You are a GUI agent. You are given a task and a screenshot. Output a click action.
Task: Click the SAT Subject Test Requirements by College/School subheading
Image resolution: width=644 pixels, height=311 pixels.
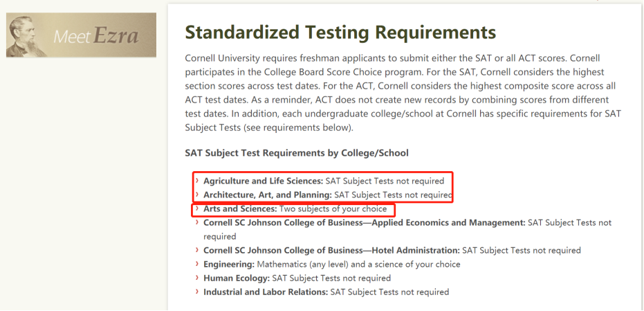pyautogui.click(x=297, y=154)
